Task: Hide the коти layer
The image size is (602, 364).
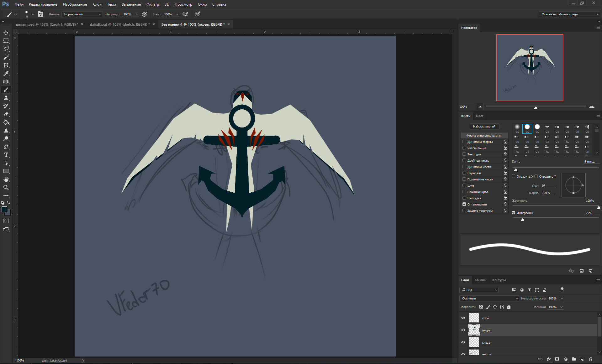Action: 463,318
